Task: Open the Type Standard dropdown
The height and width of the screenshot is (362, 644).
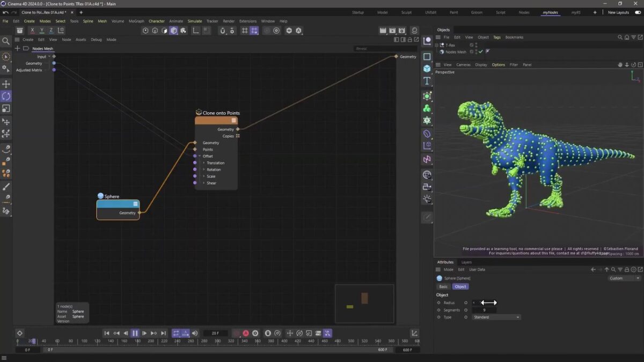Action: point(496,317)
